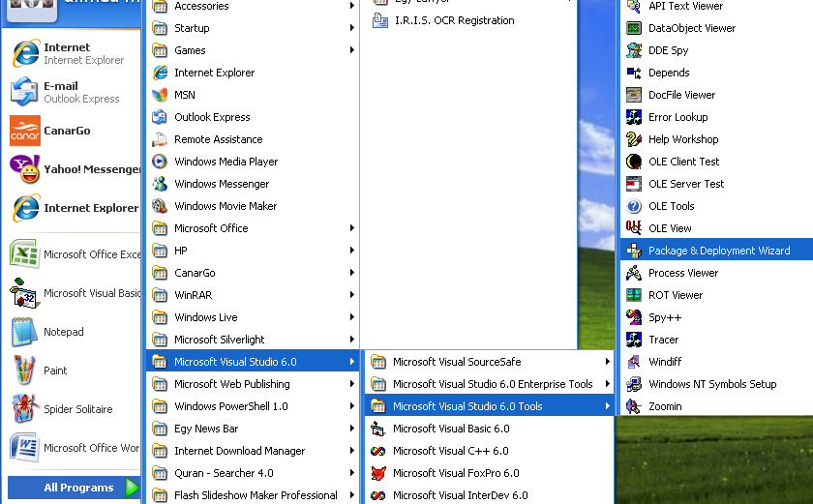
Task: Open the MSN butterfly icon
Action: (x=160, y=95)
